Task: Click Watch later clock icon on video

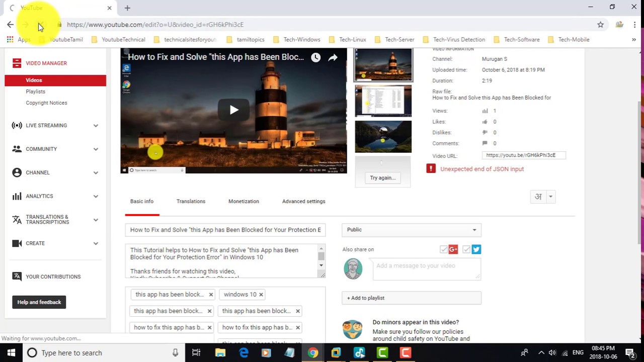Action: pos(315,57)
